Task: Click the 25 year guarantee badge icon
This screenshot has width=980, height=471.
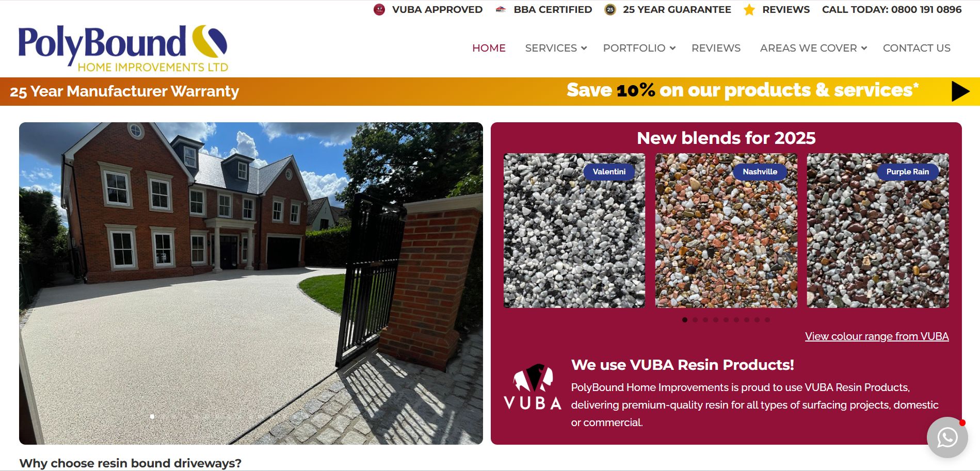Action: tap(610, 10)
